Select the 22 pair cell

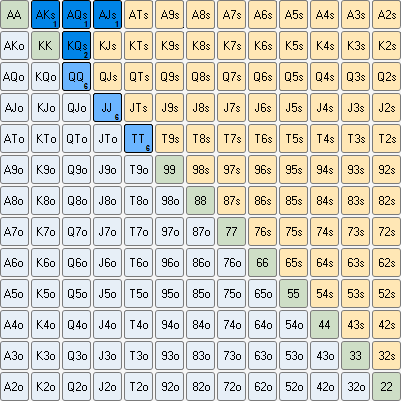tap(386, 387)
